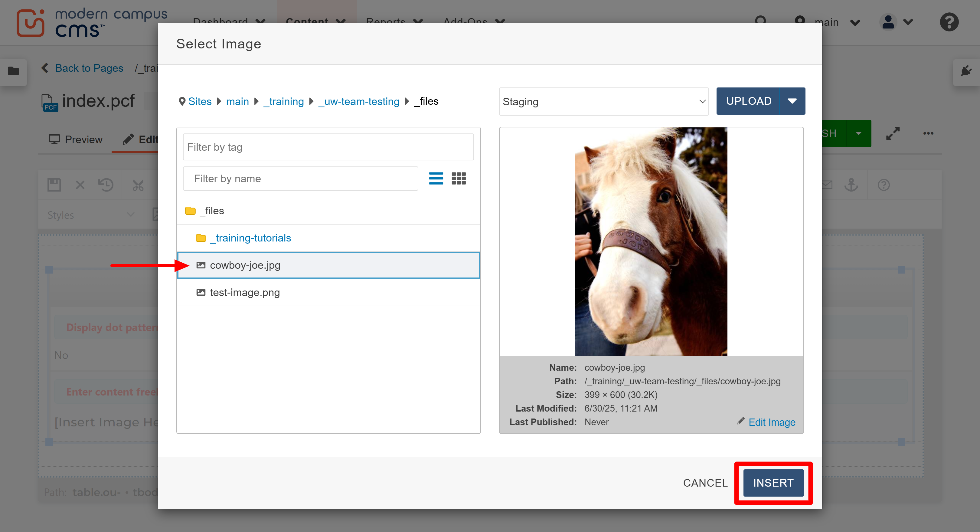Open the Staging environment dropdown
Screen dimensions: 980x532
tap(603, 101)
